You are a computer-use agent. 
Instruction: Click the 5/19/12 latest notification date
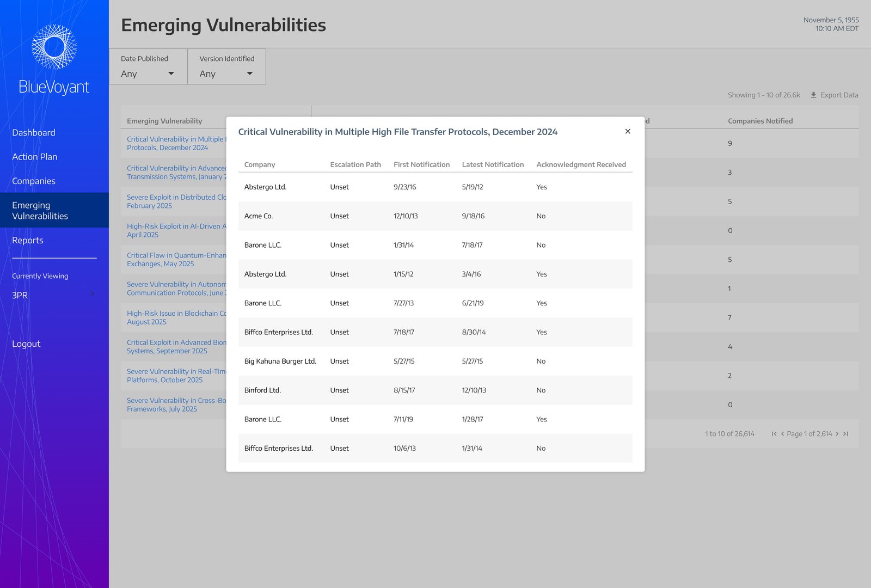473,187
